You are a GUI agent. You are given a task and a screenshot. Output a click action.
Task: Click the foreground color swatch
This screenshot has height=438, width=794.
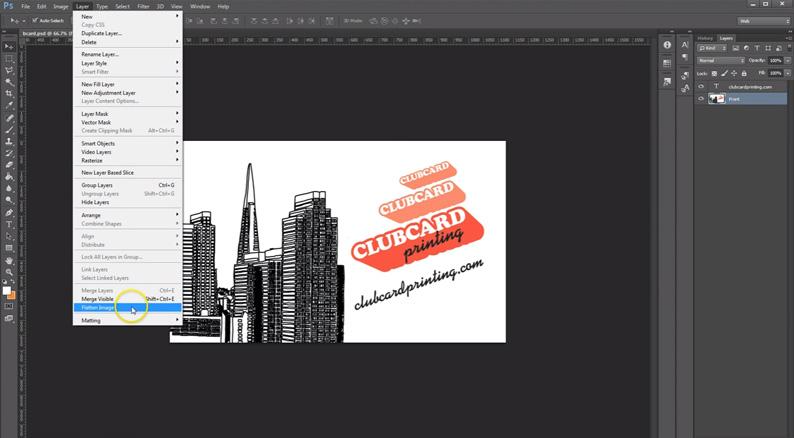click(7, 290)
